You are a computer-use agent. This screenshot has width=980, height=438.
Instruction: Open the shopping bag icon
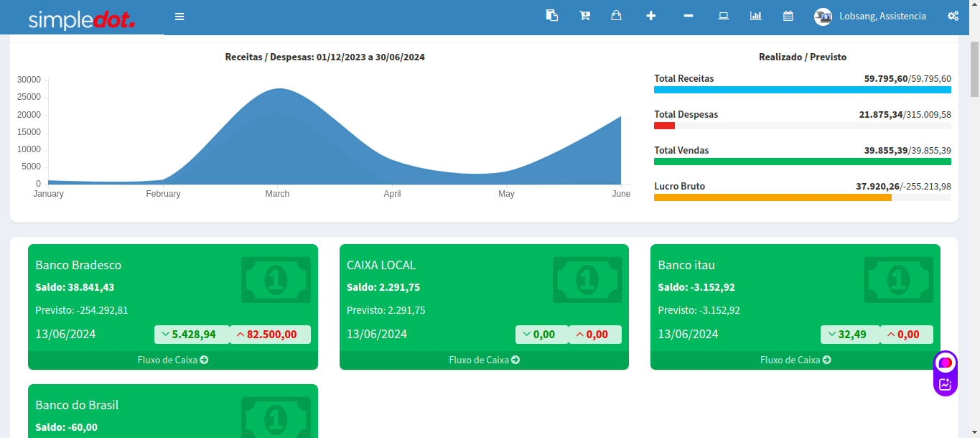point(616,16)
